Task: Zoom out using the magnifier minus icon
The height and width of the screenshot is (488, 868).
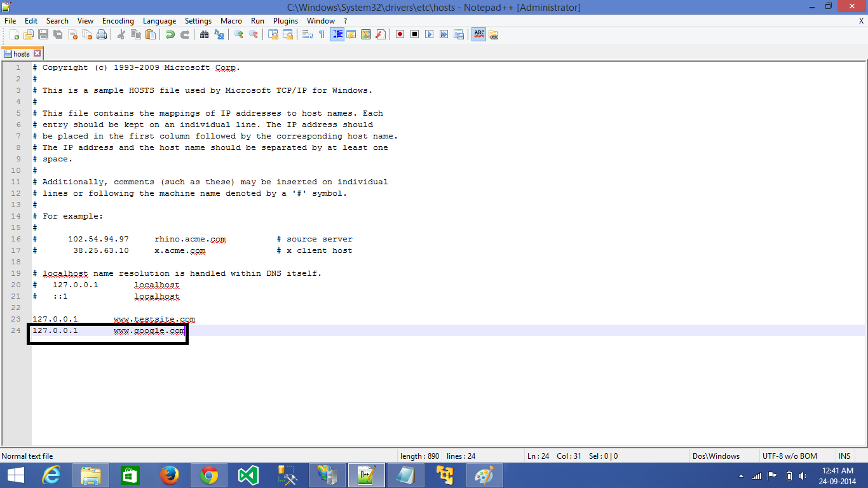Action: pyautogui.click(x=253, y=34)
